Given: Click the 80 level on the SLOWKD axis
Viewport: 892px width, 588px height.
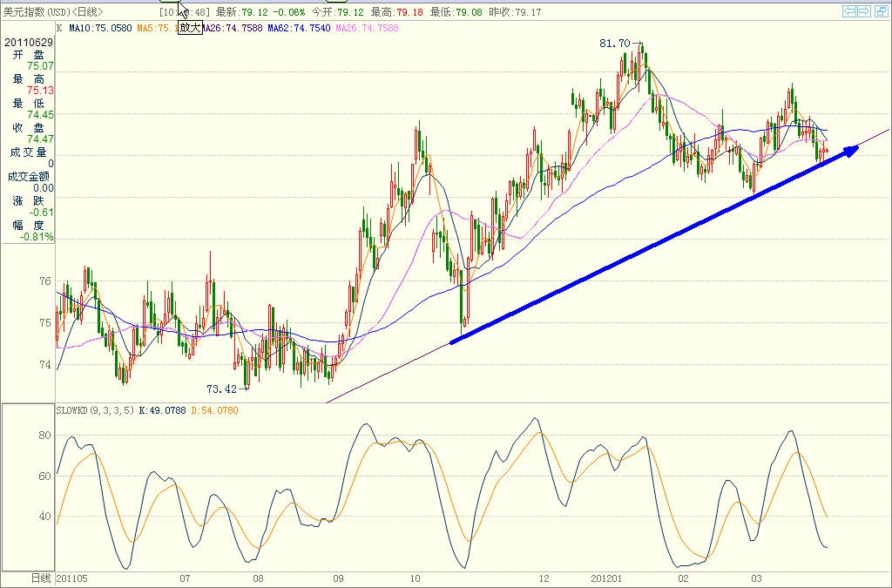Looking at the screenshot, I should tap(45, 435).
